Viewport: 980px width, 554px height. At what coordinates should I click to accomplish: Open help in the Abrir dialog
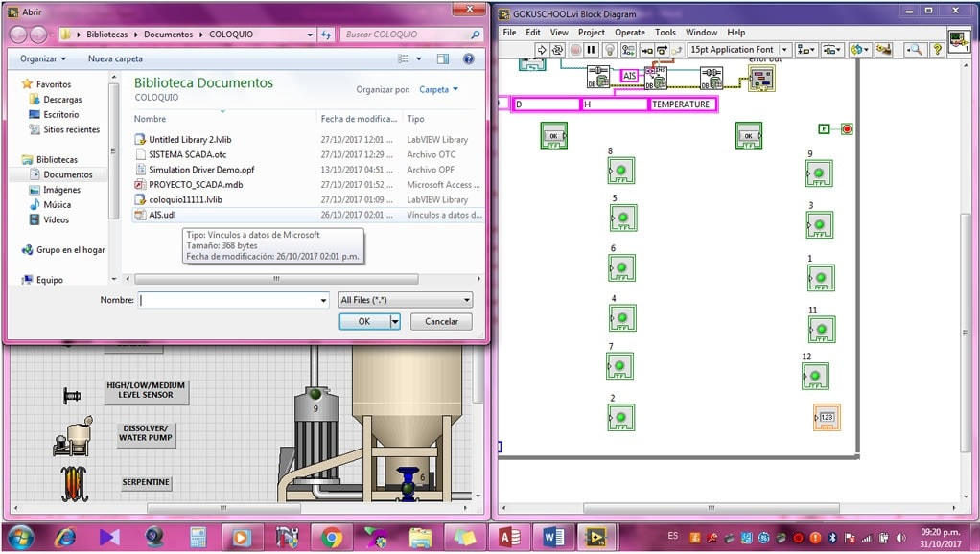coord(468,58)
